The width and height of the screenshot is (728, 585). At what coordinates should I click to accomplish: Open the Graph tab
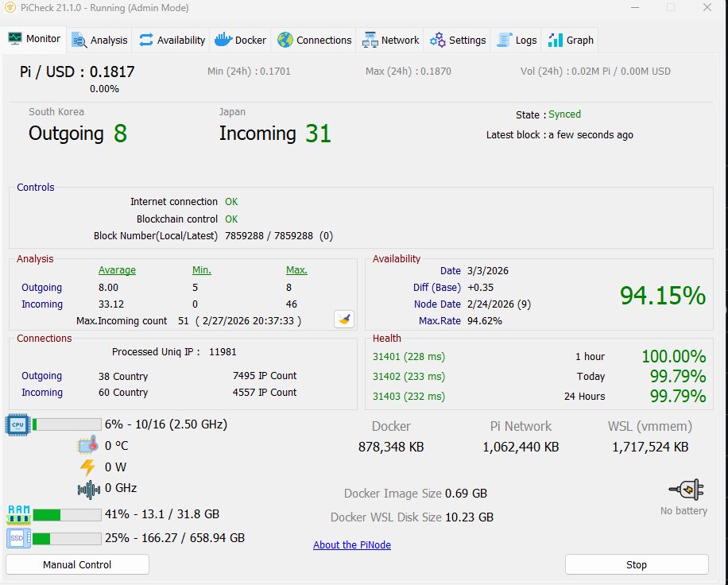click(x=571, y=41)
